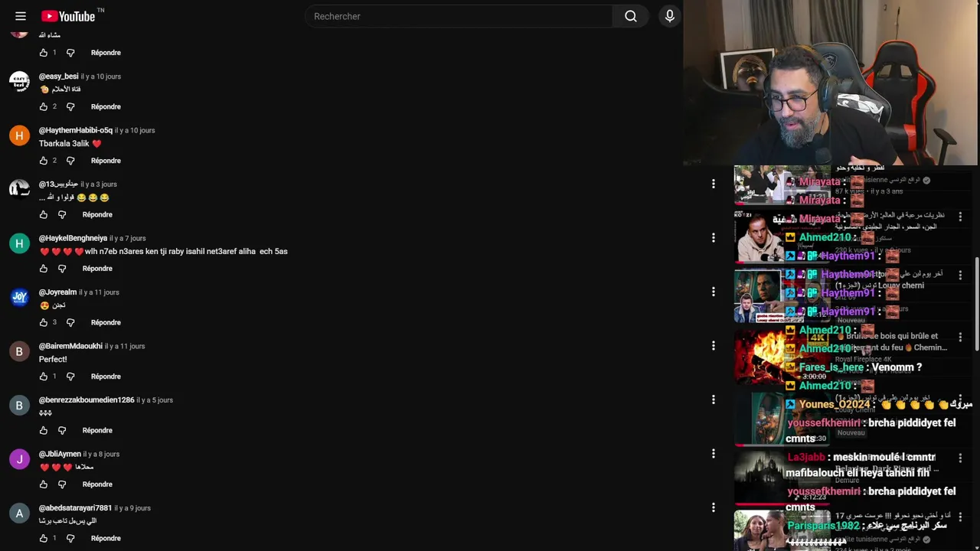Like @benrezzakboumedien1286's comment

coord(44,430)
